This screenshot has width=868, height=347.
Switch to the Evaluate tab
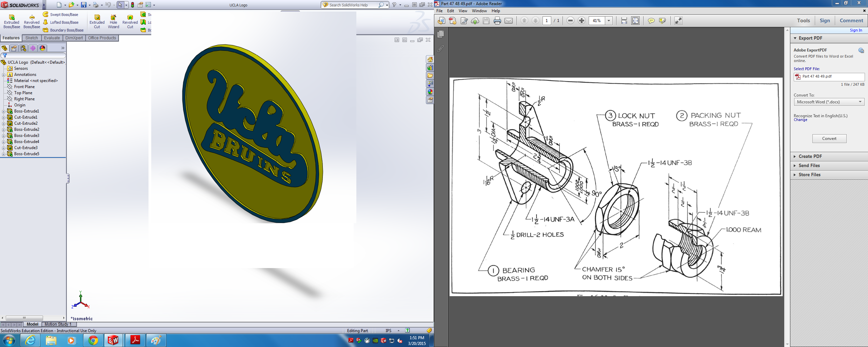click(52, 38)
